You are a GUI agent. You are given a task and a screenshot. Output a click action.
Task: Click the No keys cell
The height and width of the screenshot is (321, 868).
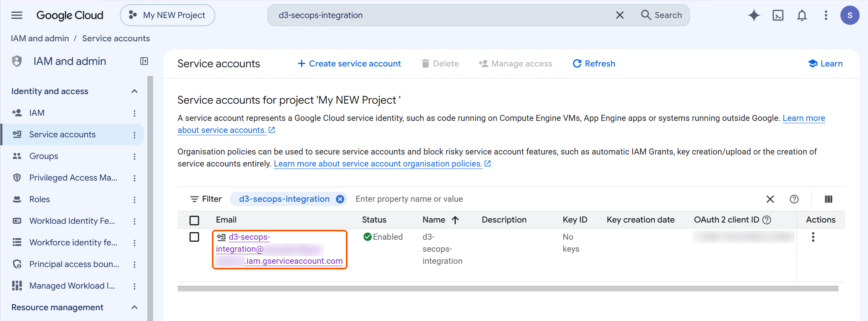point(571,243)
